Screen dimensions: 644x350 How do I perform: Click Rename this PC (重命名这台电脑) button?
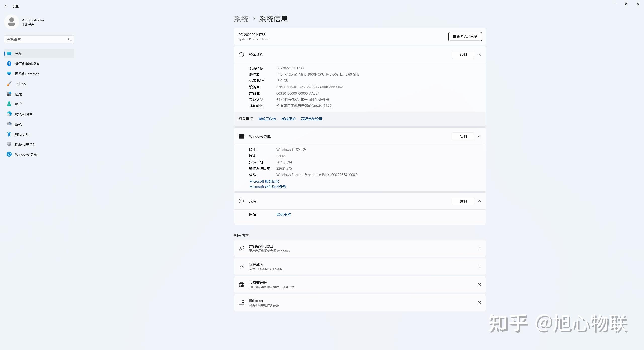tap(465, 37)
